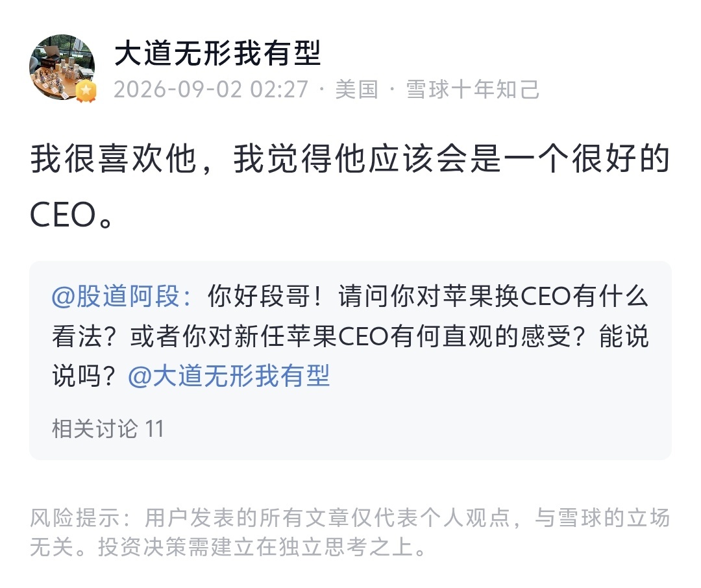
Task: Open quoted question text 你好段哥!
Action: [264, 296]
